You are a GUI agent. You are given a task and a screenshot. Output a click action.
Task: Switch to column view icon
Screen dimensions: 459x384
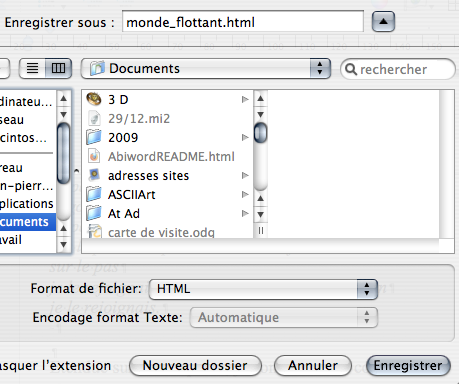pos(58,68)
